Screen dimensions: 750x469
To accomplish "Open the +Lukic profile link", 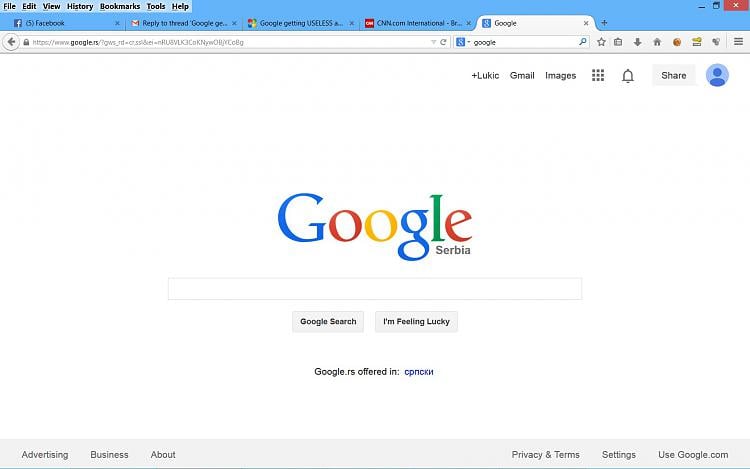I will click(485, 76).
